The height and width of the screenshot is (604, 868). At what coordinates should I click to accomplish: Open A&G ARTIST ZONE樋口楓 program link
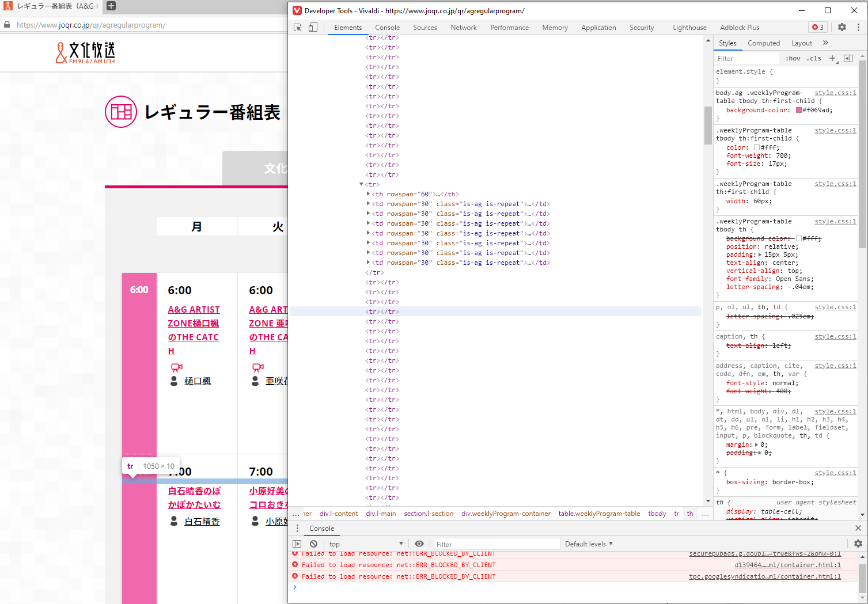tap(194, 330)
